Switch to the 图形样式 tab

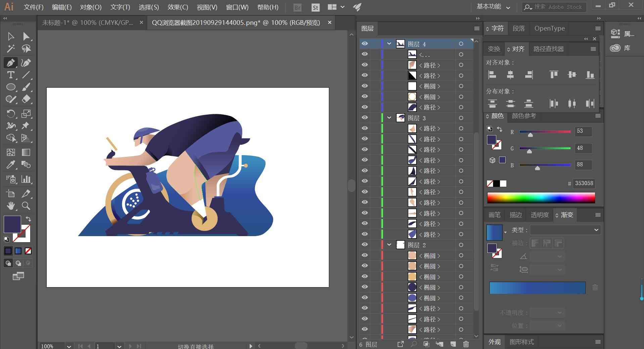coord(522,342)
